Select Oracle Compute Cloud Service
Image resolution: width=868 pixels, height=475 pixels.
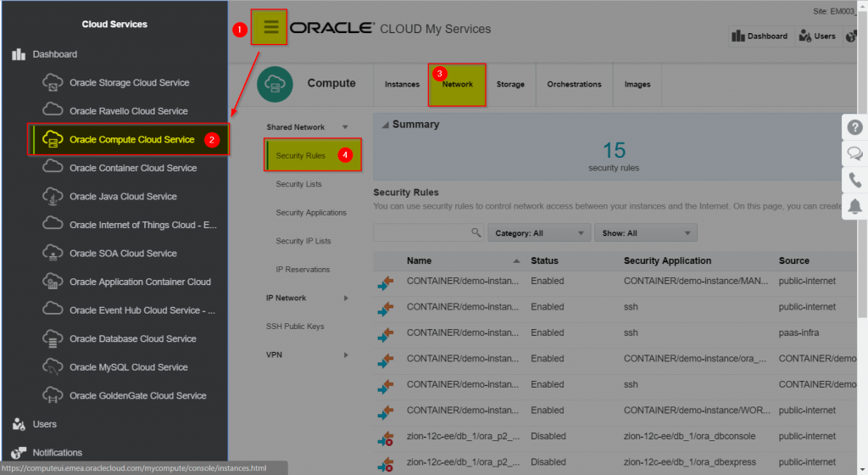[131, 140]
